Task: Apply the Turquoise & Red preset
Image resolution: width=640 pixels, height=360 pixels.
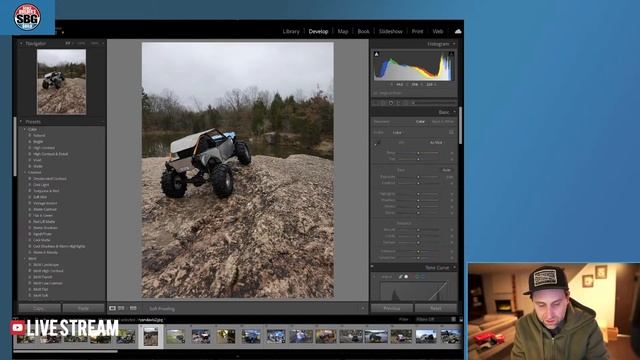Action: coord(46,191)
